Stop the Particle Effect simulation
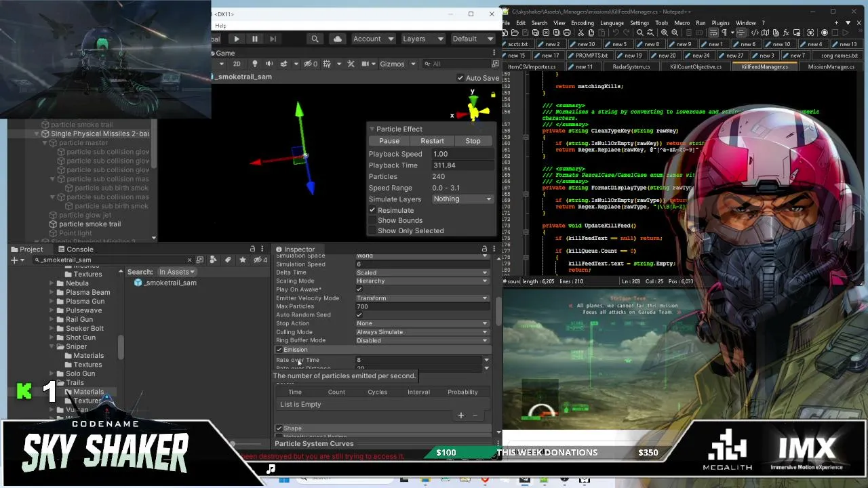868x488 pixels. (473, 141)
